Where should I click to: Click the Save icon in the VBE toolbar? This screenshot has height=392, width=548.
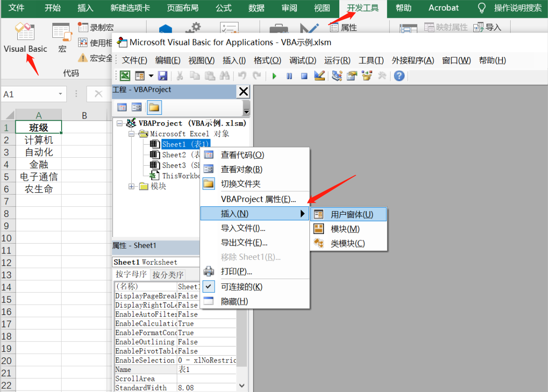(163, 76)
